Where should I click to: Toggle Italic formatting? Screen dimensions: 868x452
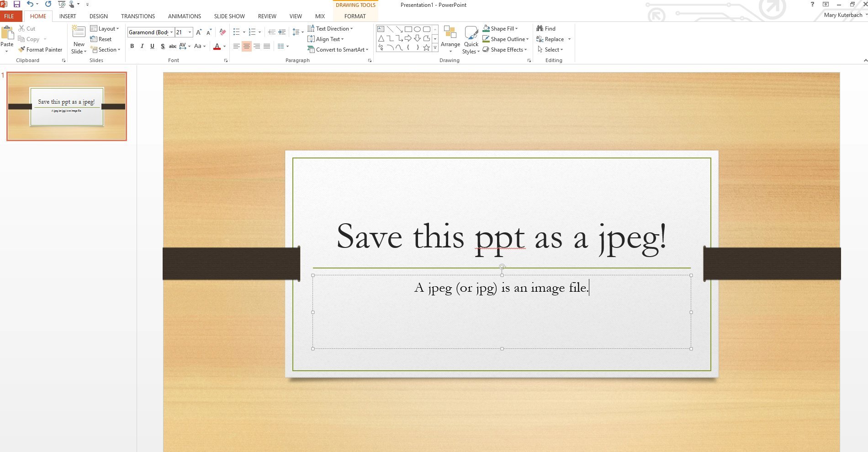tap(142, 46)
